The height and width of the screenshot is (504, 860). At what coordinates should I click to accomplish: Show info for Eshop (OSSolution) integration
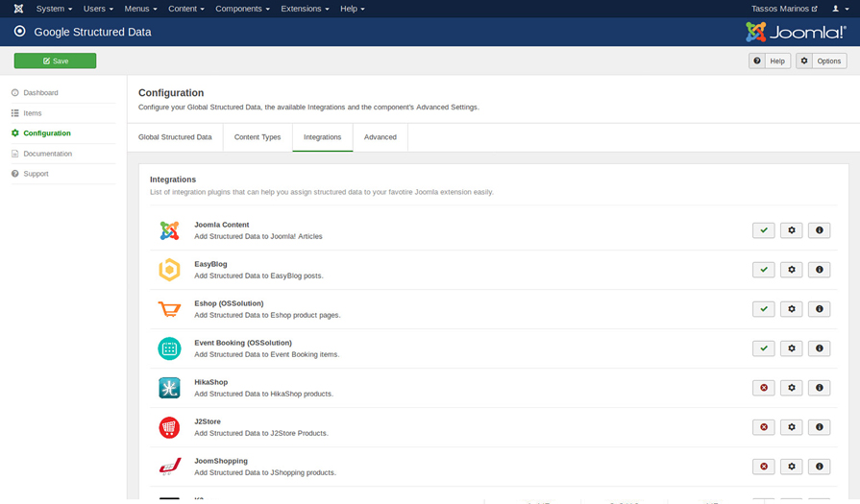pos(819,309)
